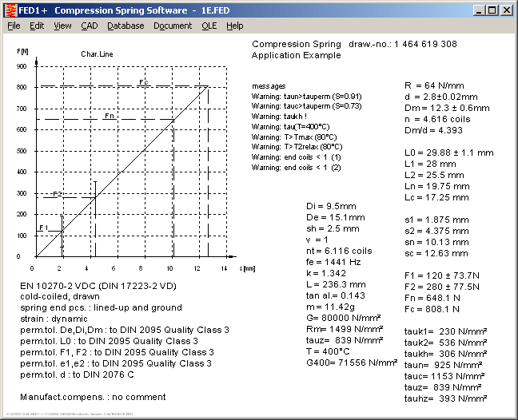Minimize the FED1+ window
518x420 pixels.
[479, 10]
